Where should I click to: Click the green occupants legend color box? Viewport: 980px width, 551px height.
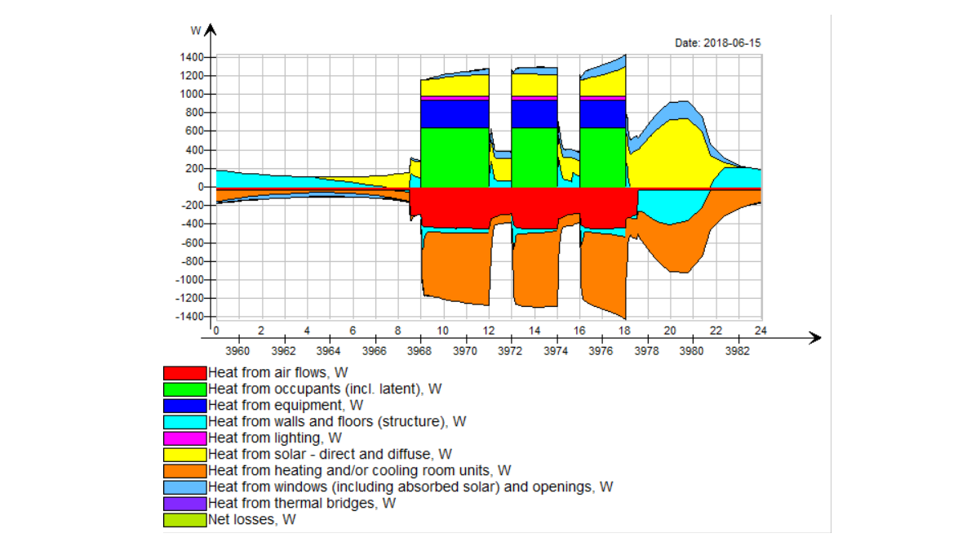click(x=185, y=389)
